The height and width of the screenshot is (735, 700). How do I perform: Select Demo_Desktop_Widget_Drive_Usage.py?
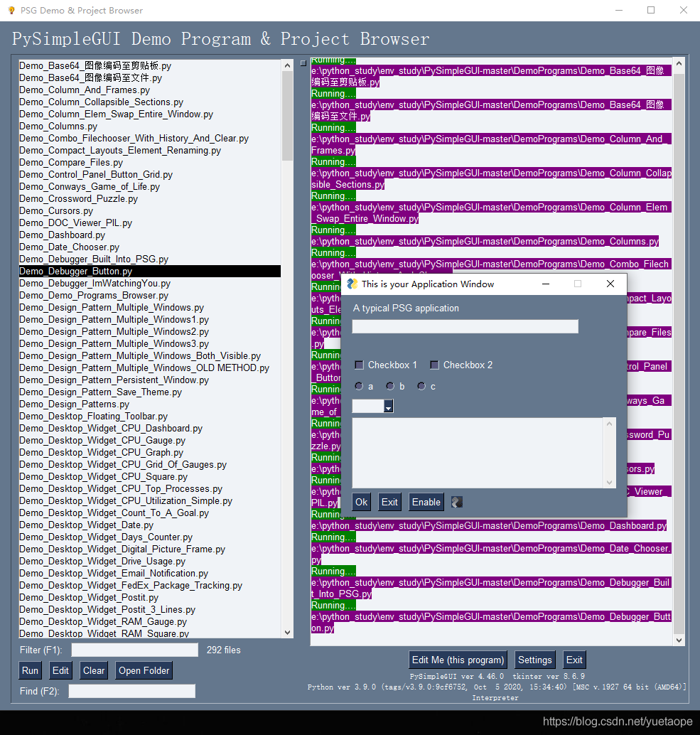(x=150, y=561)
